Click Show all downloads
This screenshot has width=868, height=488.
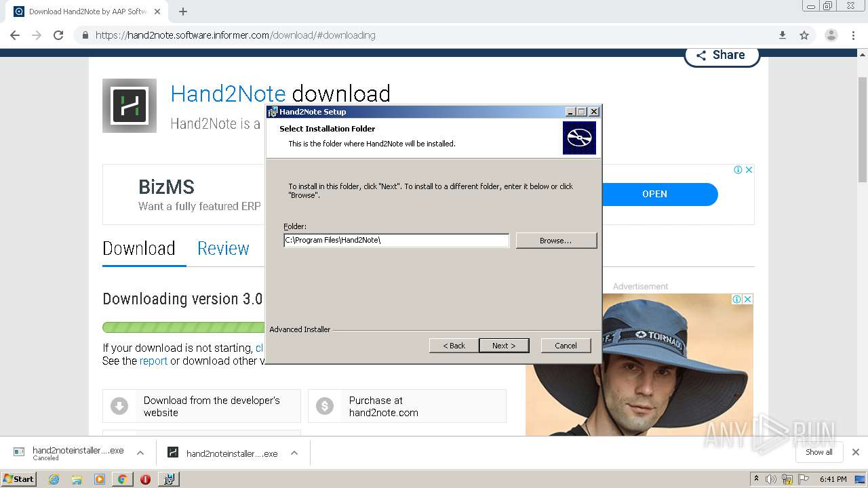click(818, 452)
